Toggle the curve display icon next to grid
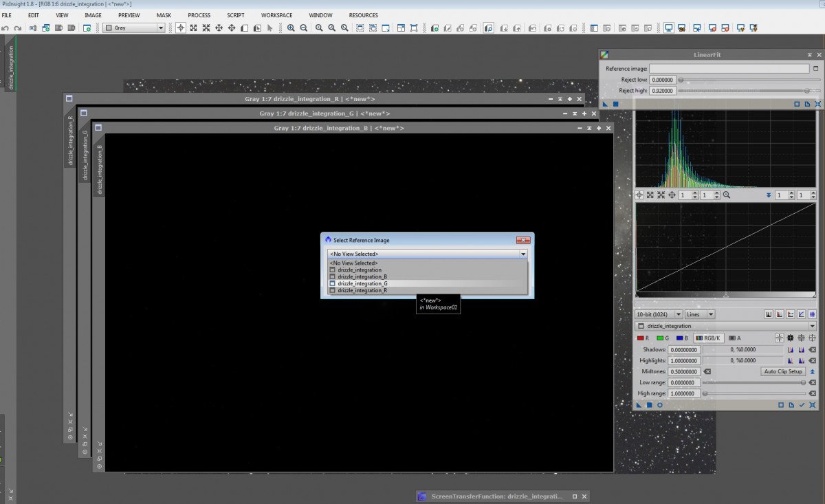This screenshot has height=504, width=825. coord(802,314)
